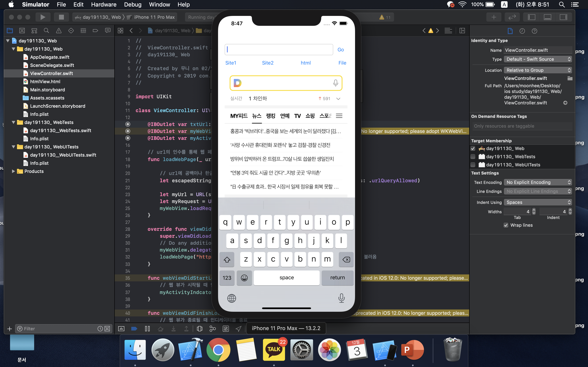The width and height of the screenshot is (588, 367).
Task: Click the Simulate Location arrow icon
Action: [x=238, y=329]
